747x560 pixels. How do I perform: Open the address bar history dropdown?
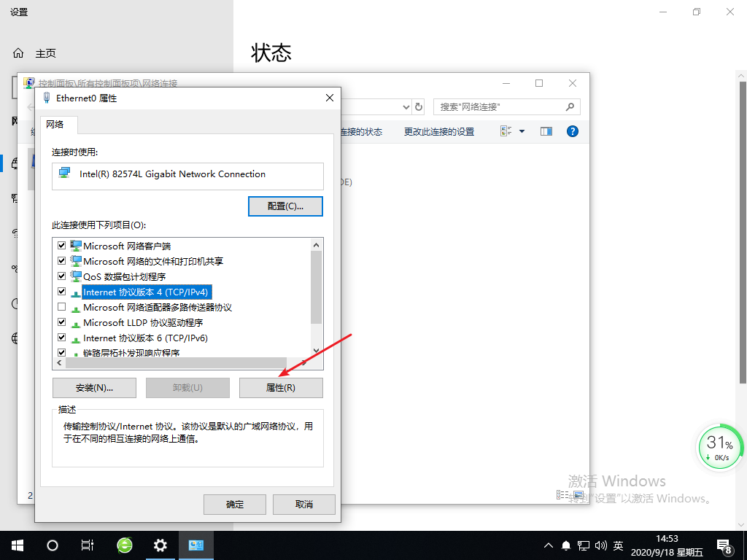[x=406, y=106]
